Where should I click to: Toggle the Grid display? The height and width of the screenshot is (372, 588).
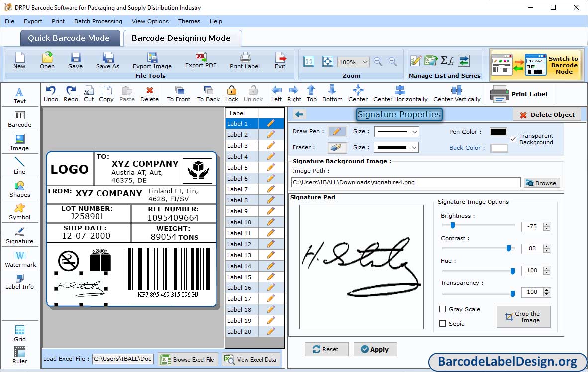(19, 333)
